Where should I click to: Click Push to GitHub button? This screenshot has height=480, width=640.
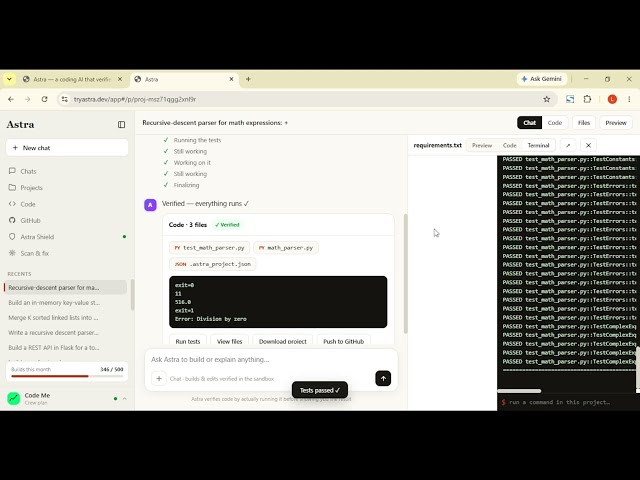tap(343, 341)
